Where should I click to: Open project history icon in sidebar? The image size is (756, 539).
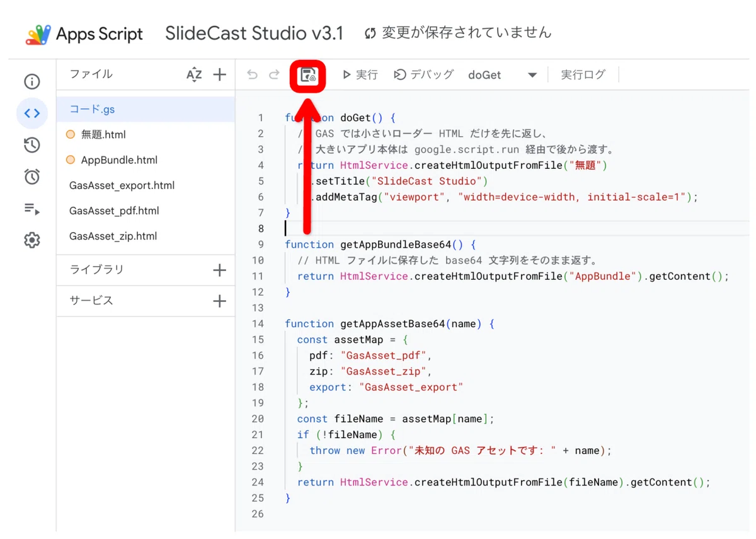coord(31,145)
